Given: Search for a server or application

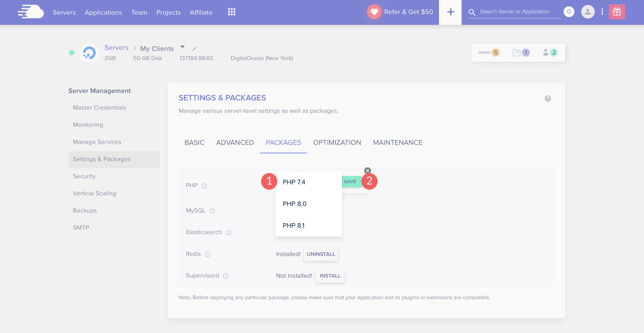Looking at the screenshot, I should 514,12.
